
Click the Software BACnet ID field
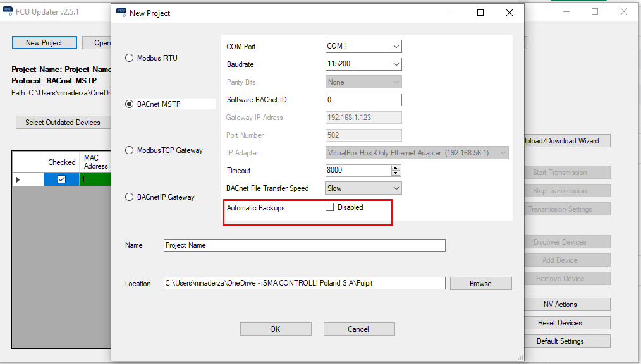point(363,100)
